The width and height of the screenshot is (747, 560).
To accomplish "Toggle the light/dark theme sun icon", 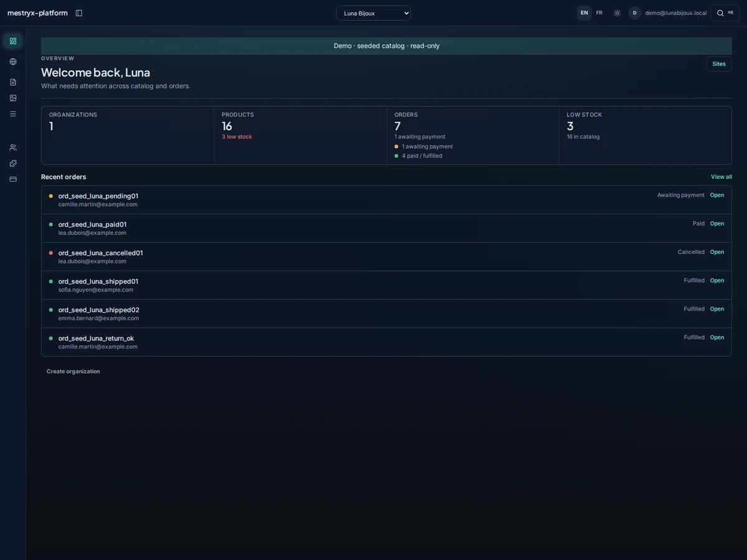I will pos(617,13).
